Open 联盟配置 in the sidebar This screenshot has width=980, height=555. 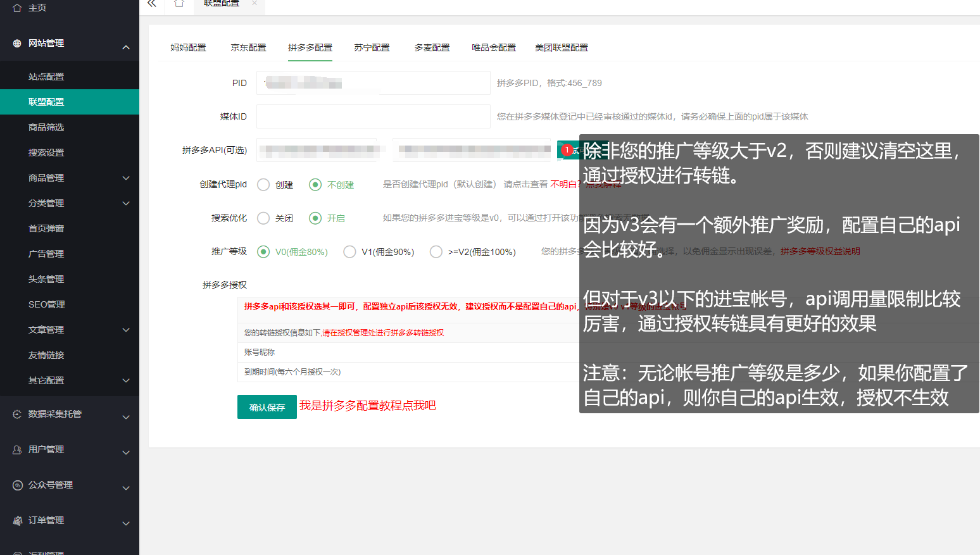pos(70,102)
